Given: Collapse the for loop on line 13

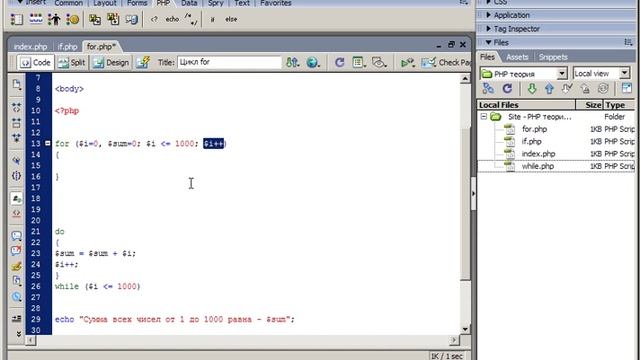Looking at the screenshot, I should coord(47,143).
